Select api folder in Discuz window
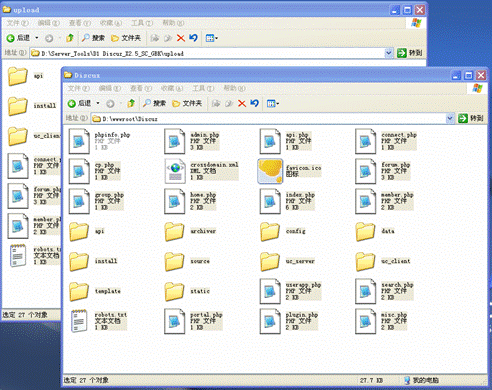492x390 pixels. click(x=79, y=231)
